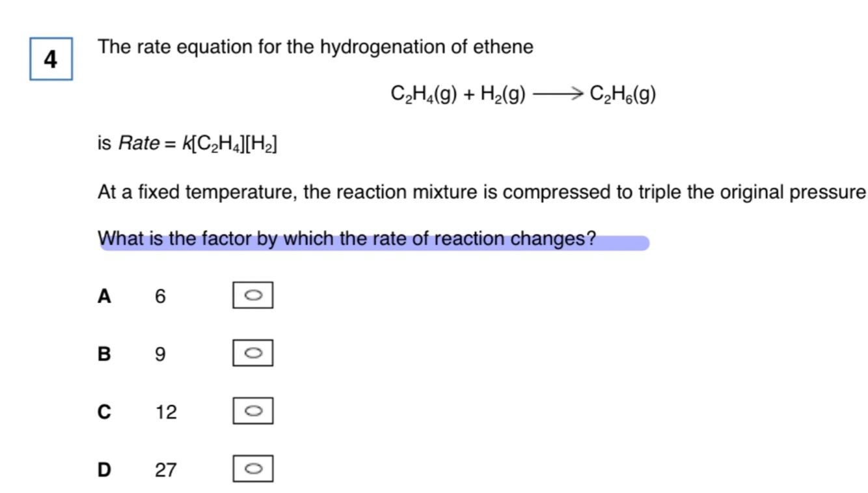Click the answer value 12
The height and width of the screenshot is (493, 868).
[166, 412]
